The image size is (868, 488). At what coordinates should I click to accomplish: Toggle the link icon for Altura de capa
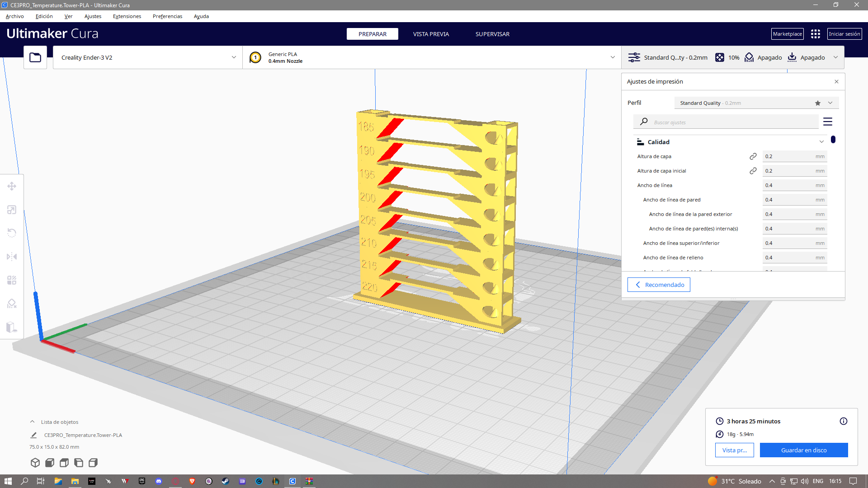coord(753,156)
